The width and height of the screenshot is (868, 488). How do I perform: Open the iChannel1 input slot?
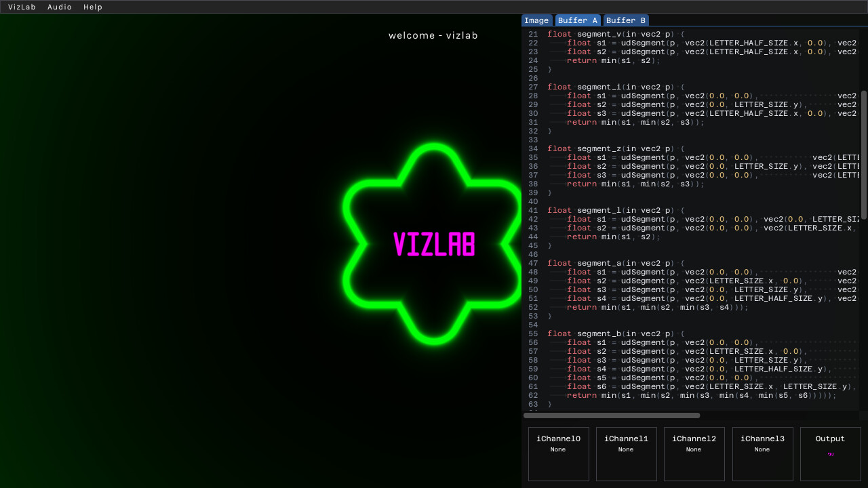click(626, 453)
